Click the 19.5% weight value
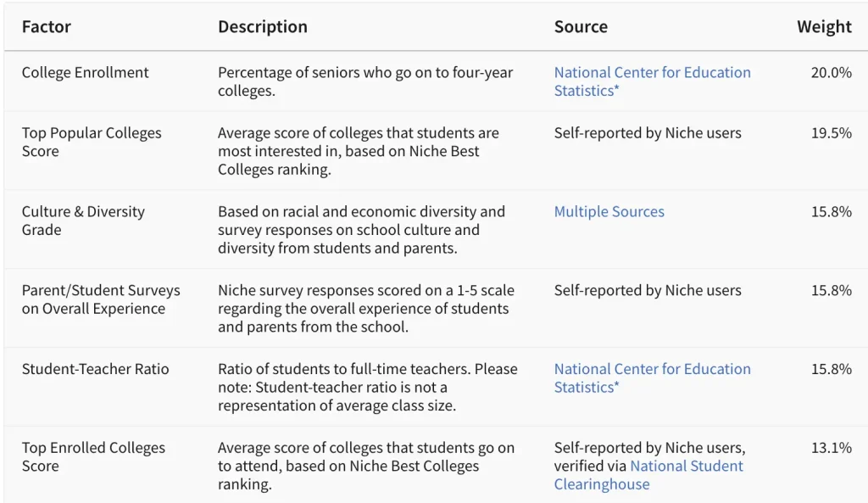 (x=831, y=133)
